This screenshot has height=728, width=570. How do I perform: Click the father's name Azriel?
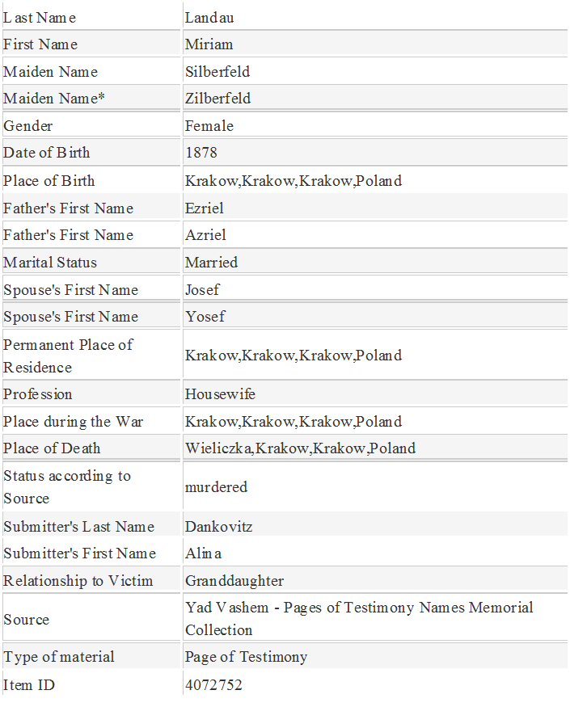[205, 235]
